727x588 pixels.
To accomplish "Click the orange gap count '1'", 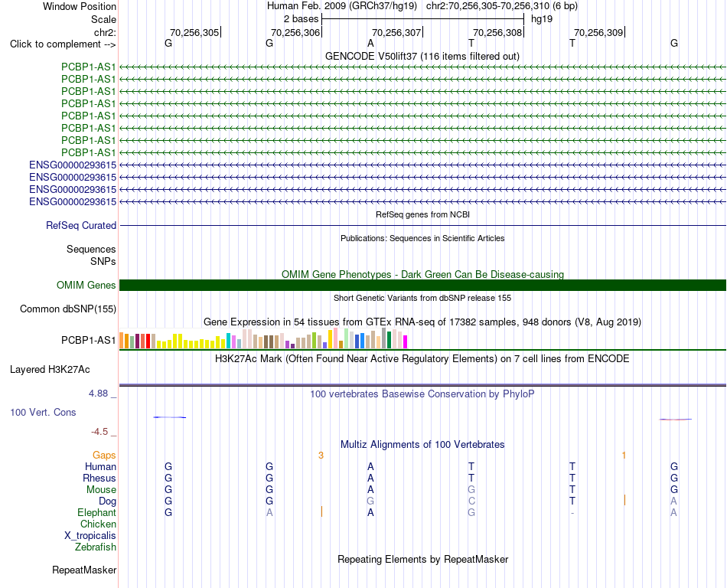I will (x=624, y=456).
